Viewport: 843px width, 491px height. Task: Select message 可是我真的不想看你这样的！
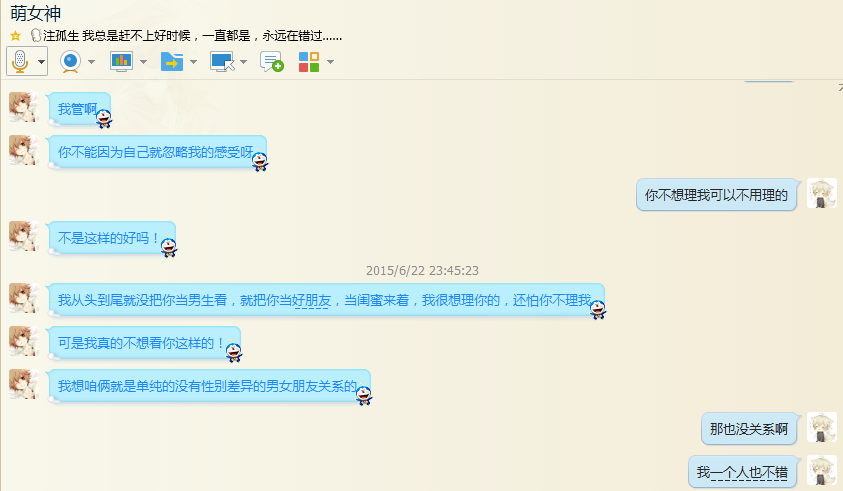(144, 343)
